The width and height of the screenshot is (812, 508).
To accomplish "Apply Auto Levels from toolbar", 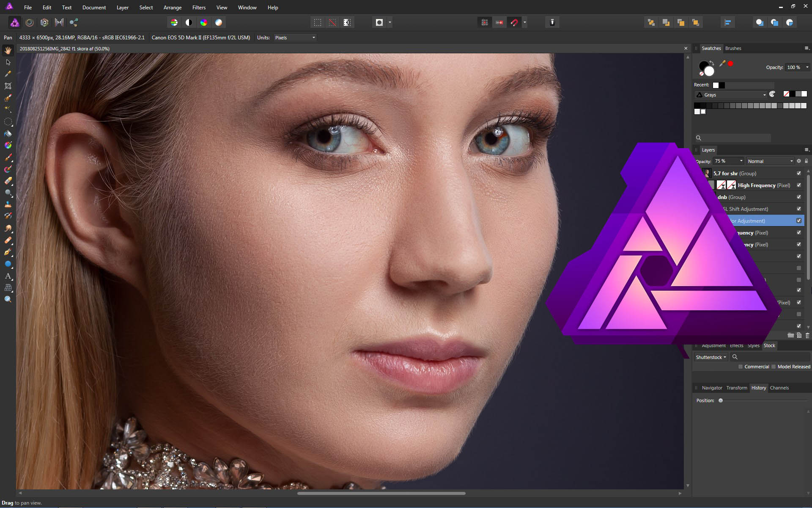I will (x=174, y=22).
